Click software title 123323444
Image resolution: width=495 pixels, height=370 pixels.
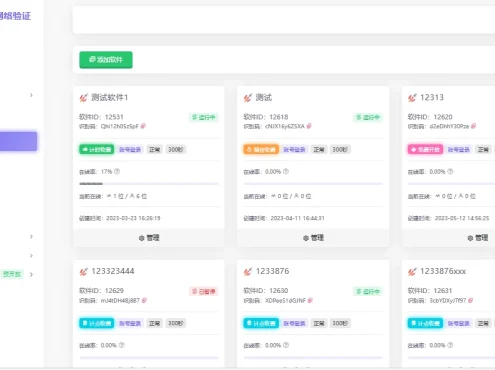[x=113, y=271]
